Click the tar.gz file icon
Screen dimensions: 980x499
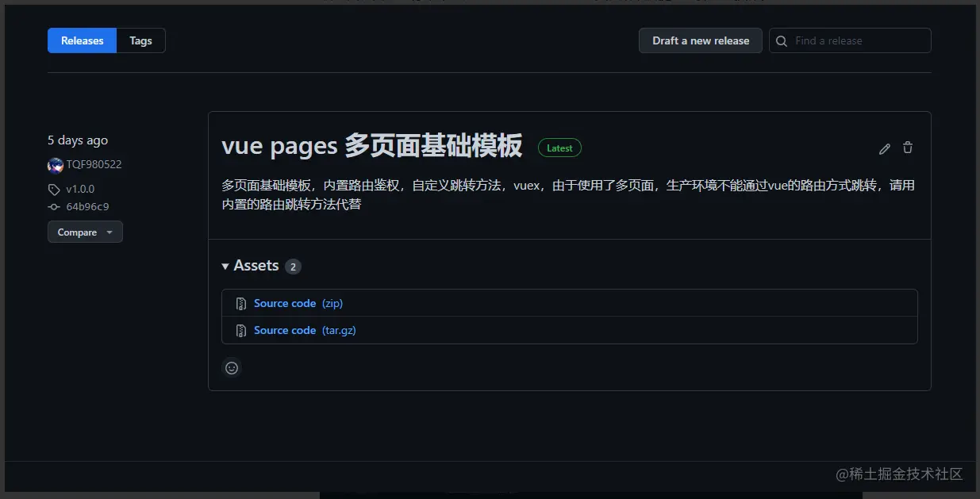click(241, 331)
